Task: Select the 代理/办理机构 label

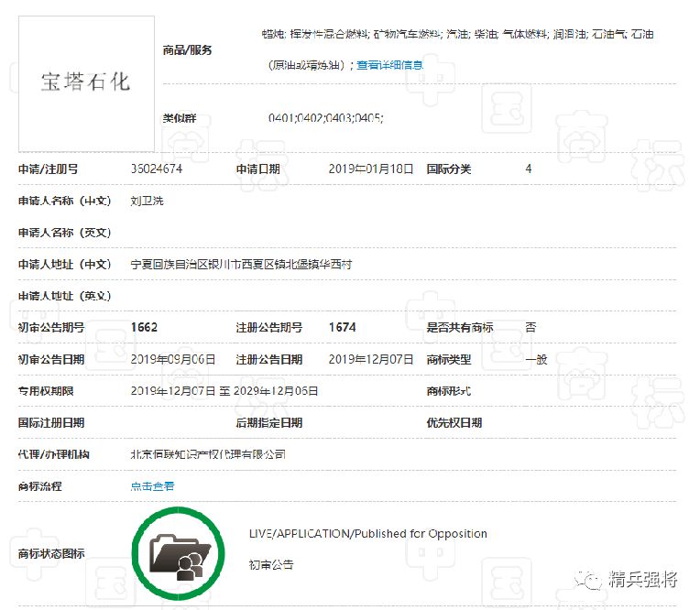Action: [53, 454]
